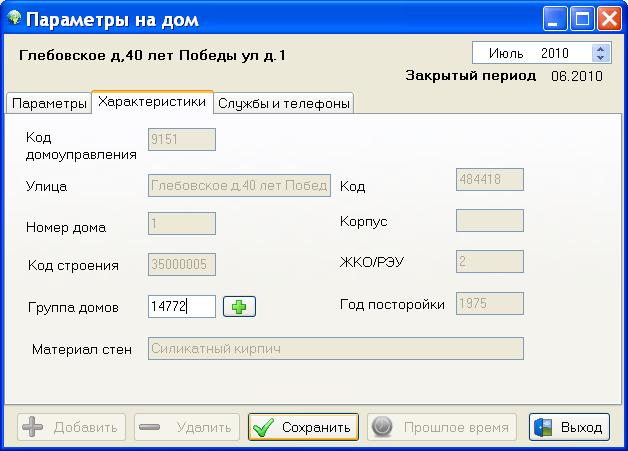The image size is (628, 451).
Task: Click the address heading Глебовское д,40 лет Победы
Action: click(x=153, y=55)
